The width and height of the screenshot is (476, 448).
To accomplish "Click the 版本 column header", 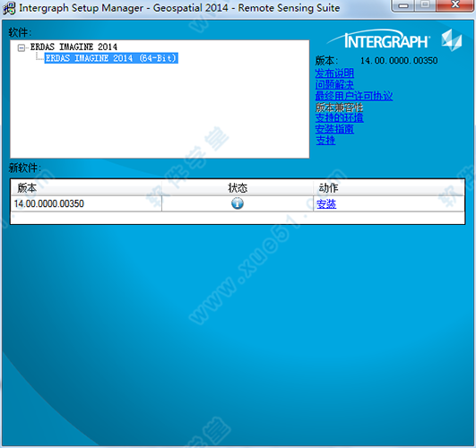I will tap(86, 188).
